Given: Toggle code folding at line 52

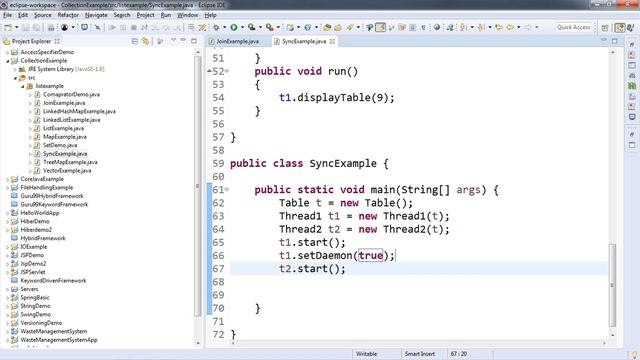Looking at the screenshot, I should (227, 71).
